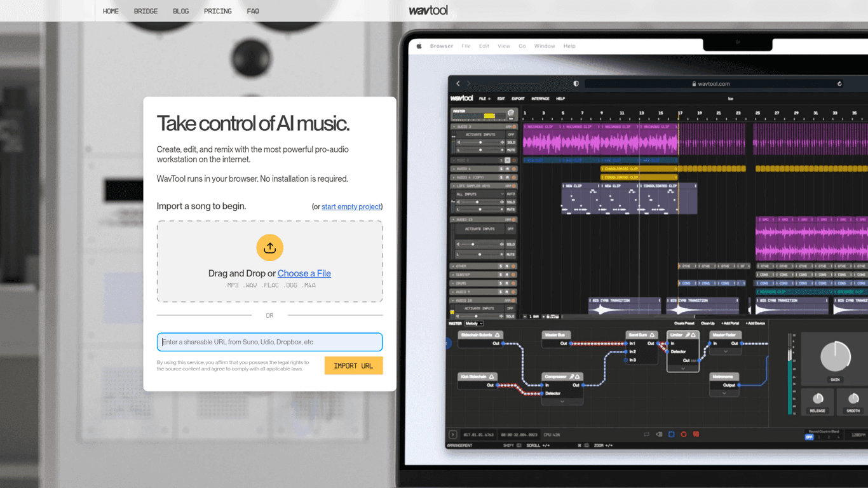Open the PRICING page in the top navigation
The height and width of the screenshot is (488, 868).
point(217,11)
